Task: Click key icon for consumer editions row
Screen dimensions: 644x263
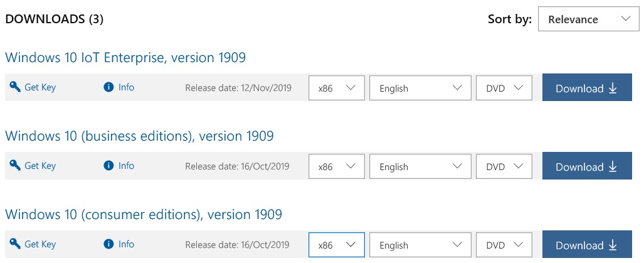Action: tap(15, 244)
